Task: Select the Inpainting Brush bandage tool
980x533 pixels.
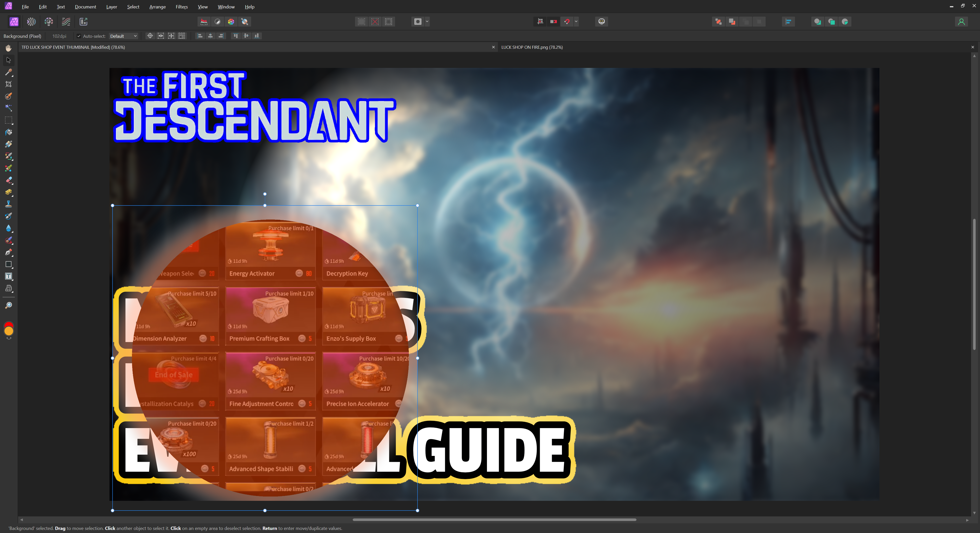Action: (x=8, y=144)
